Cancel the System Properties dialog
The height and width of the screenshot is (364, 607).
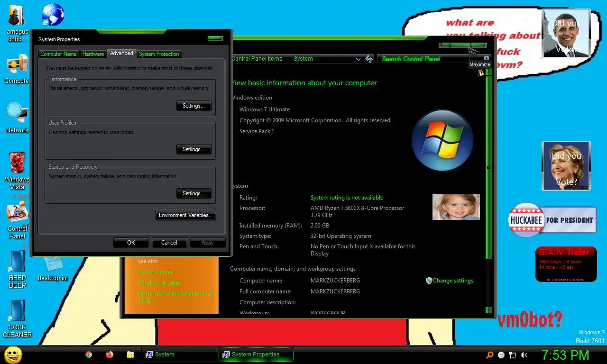[169, 243]
